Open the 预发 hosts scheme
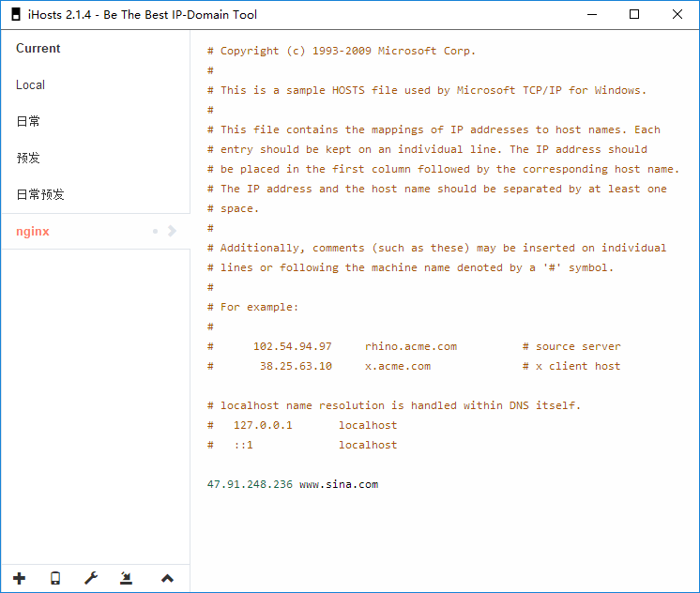Image resolution: width=700 pixels, height=593 pixels. click(28, 159)
